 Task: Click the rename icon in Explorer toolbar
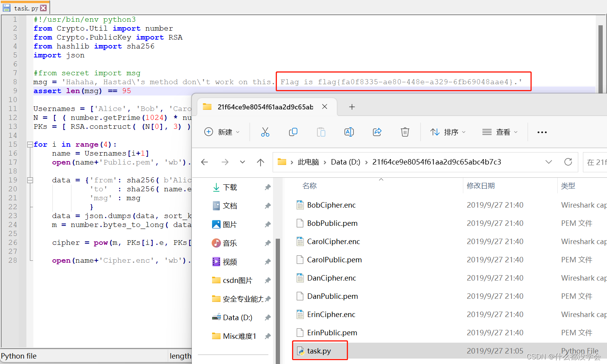pyautogui.click(x=349, y=132)
